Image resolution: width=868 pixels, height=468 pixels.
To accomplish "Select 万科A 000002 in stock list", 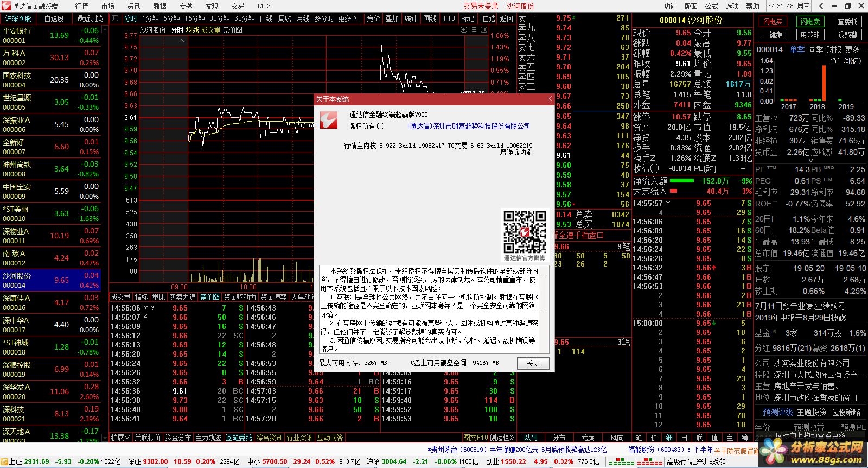I will (x=50, y=58).
